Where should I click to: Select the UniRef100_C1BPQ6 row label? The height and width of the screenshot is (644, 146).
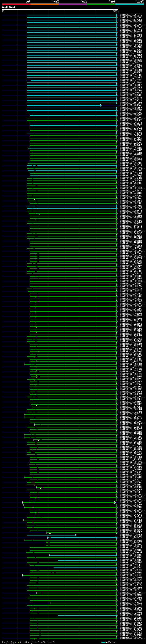click(131, 359)
